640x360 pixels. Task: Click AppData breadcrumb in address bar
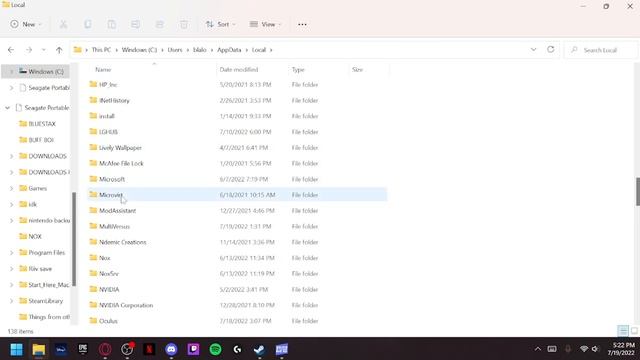coord(229,50)
